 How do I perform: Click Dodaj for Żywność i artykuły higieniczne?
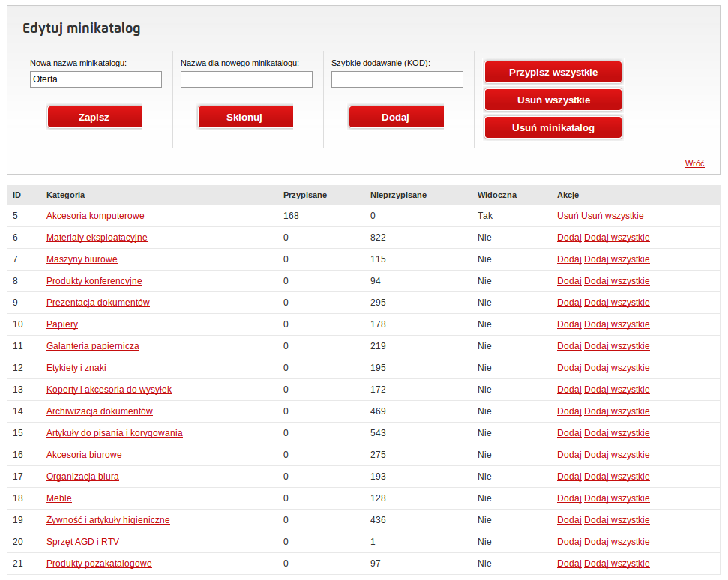[x=569, y=520]
